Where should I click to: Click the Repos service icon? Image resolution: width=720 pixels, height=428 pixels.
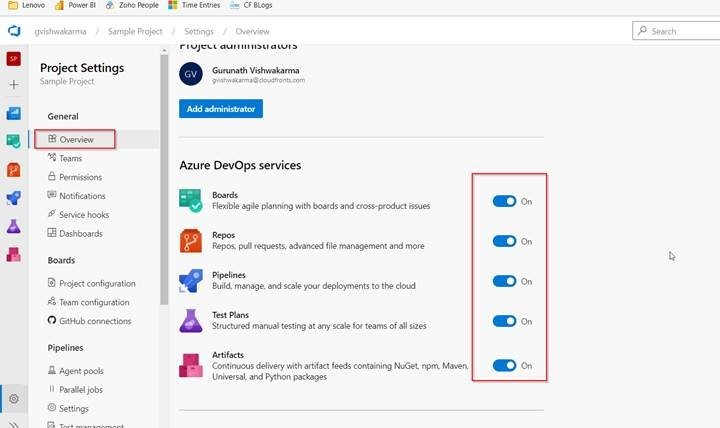pos(191,241)
